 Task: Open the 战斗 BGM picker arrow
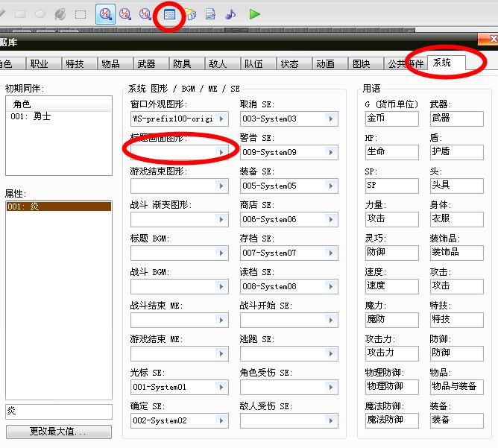(x=221, y=286)
